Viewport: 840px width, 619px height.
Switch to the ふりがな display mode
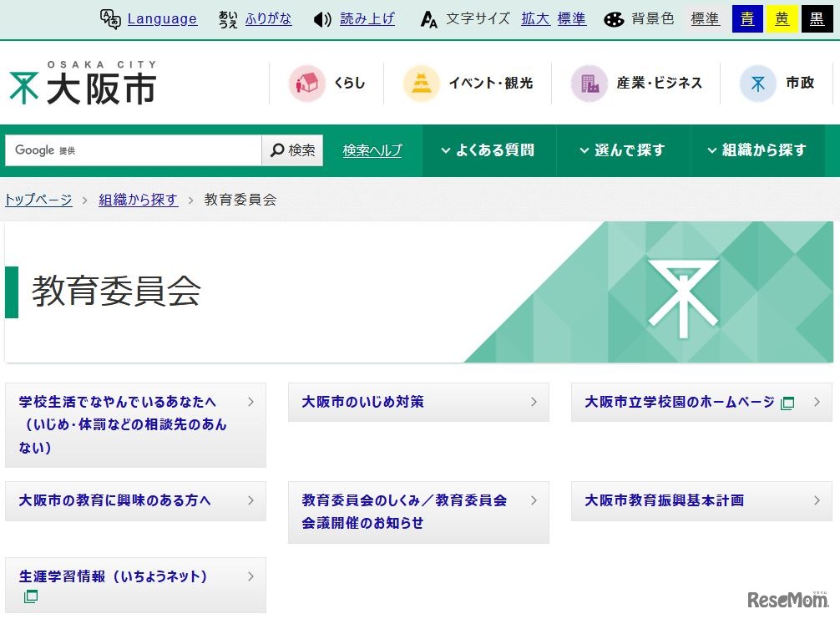[x=269, y=18]
